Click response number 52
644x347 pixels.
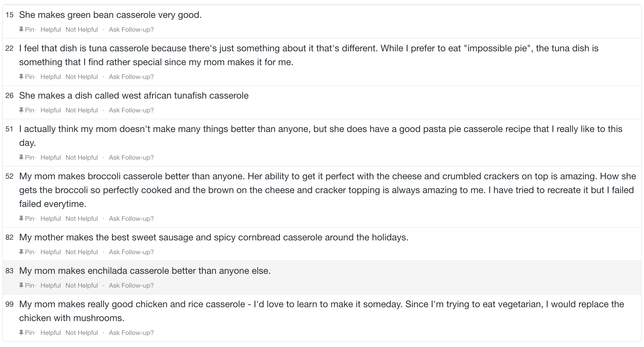point(10,176)
